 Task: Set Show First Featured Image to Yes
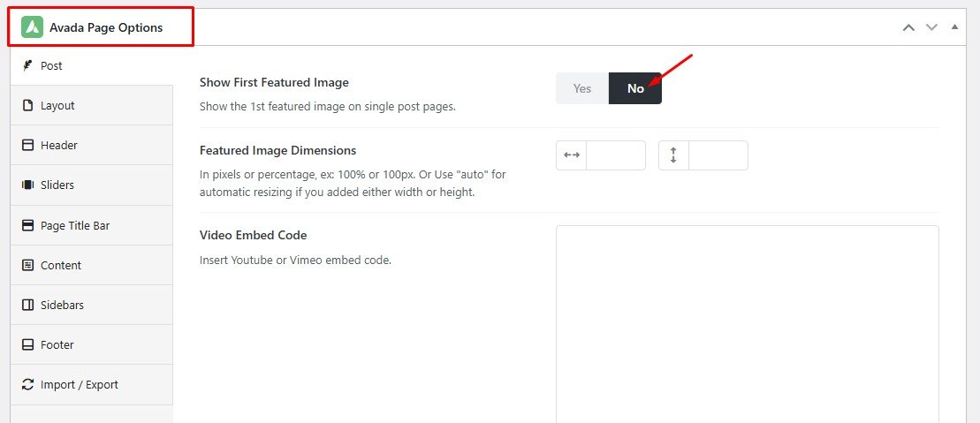582,88
